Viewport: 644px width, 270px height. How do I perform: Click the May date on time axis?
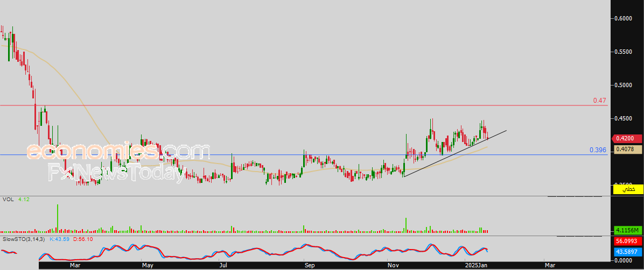(x=148, y=266)
